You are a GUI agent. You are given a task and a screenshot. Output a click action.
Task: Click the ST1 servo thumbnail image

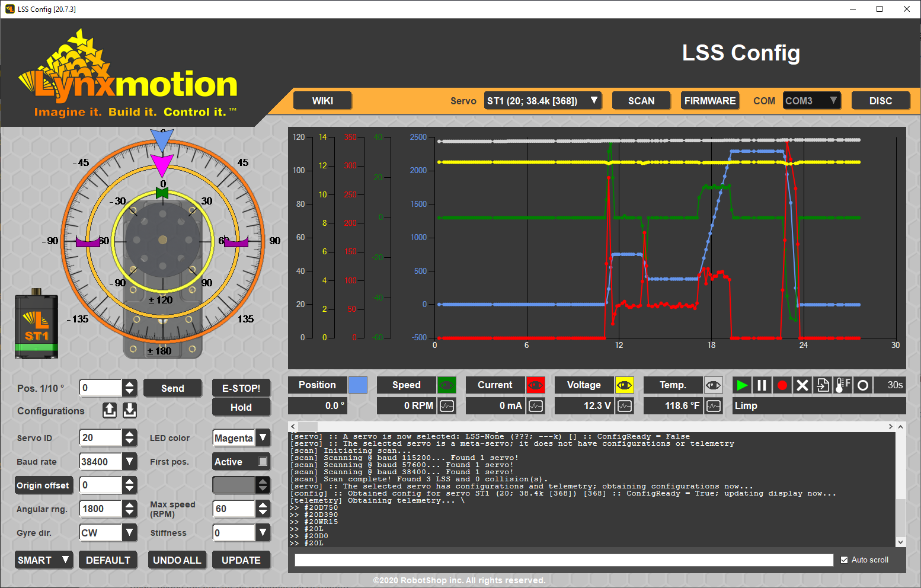pyautogui.click(x=36, y=324)
